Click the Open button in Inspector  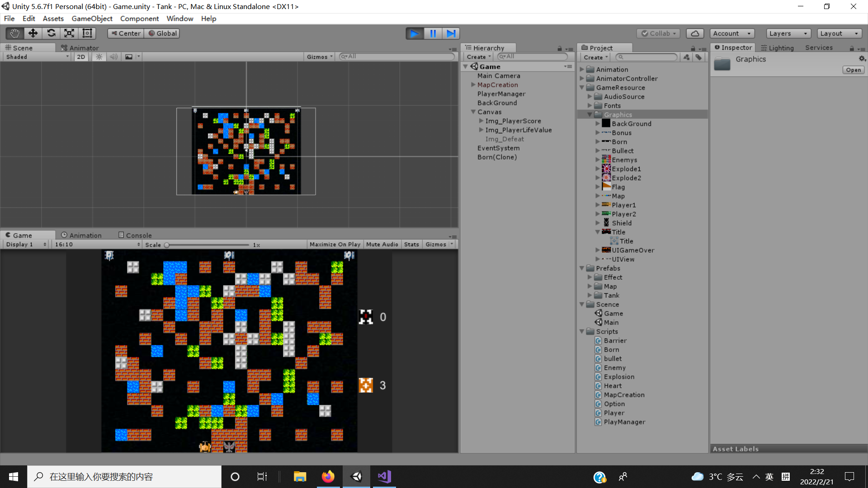point(853,70)
